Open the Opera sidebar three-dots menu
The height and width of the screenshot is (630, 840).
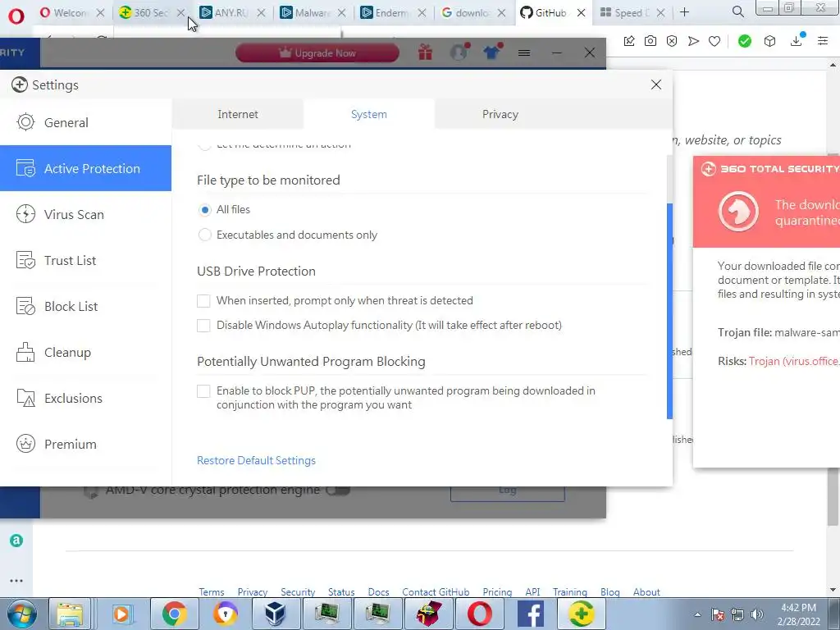click(16, 581)
